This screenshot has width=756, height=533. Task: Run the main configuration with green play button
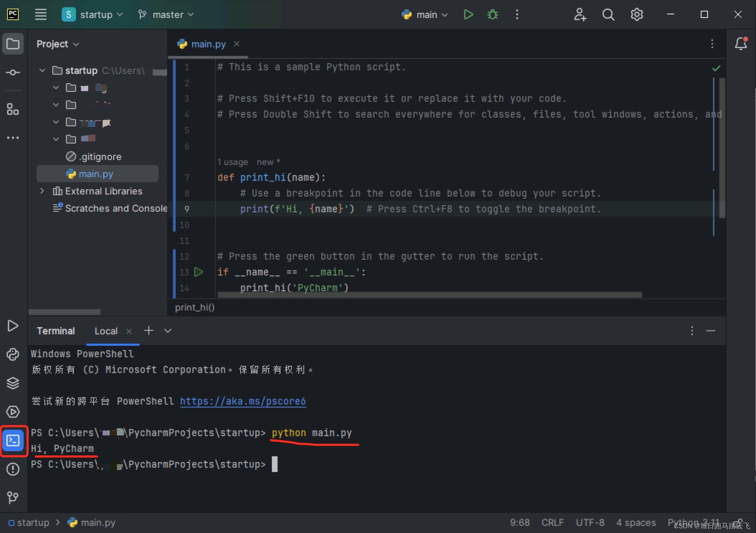468,15
